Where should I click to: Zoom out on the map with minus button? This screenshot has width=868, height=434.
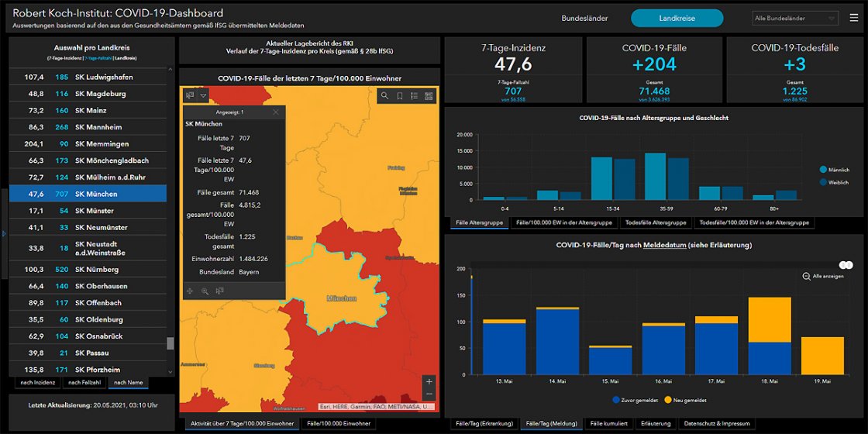[429, 395]
